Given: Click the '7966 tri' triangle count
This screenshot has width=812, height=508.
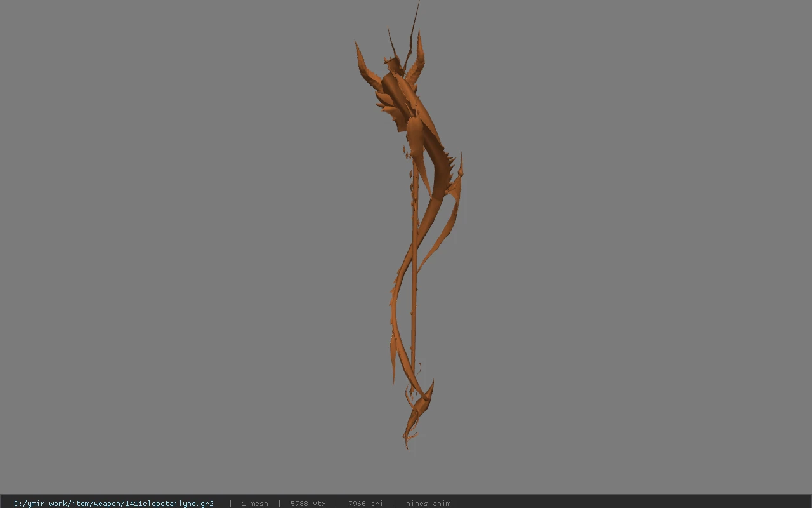Looking at the screenshot, I should click(x=365, y=504).
